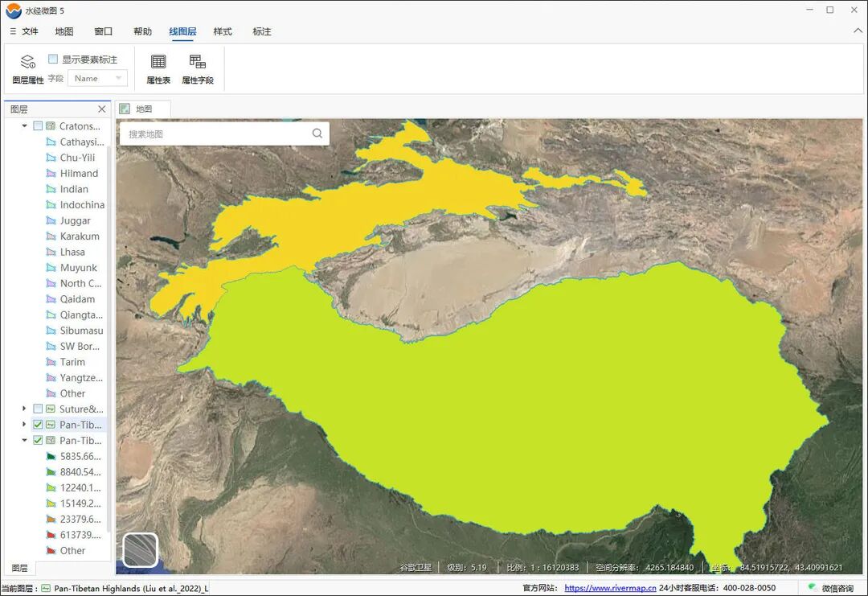Click the Chu-Yili layer polygon icon
Viewport: 868px width, 596px height.
[51, 158]
